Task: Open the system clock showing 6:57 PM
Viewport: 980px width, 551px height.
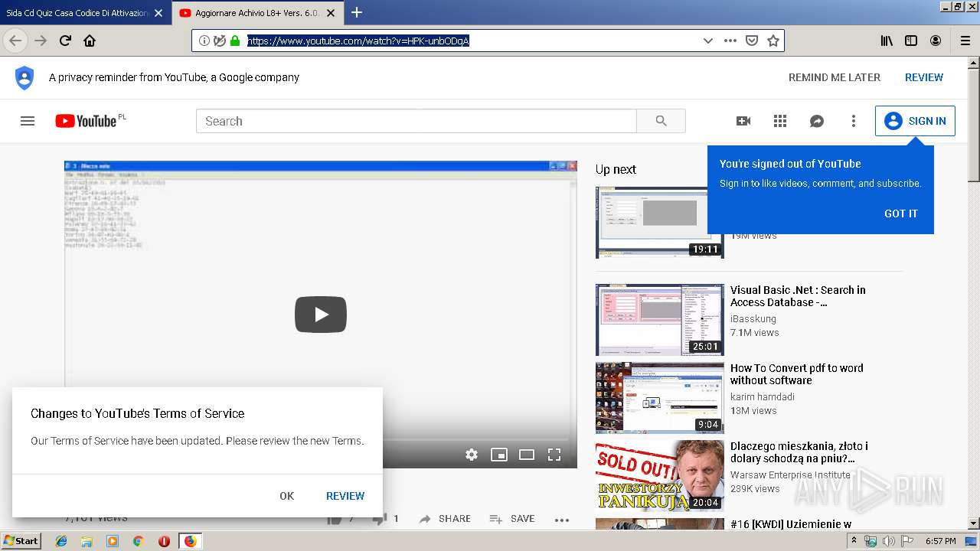Action: coord(940,541)
